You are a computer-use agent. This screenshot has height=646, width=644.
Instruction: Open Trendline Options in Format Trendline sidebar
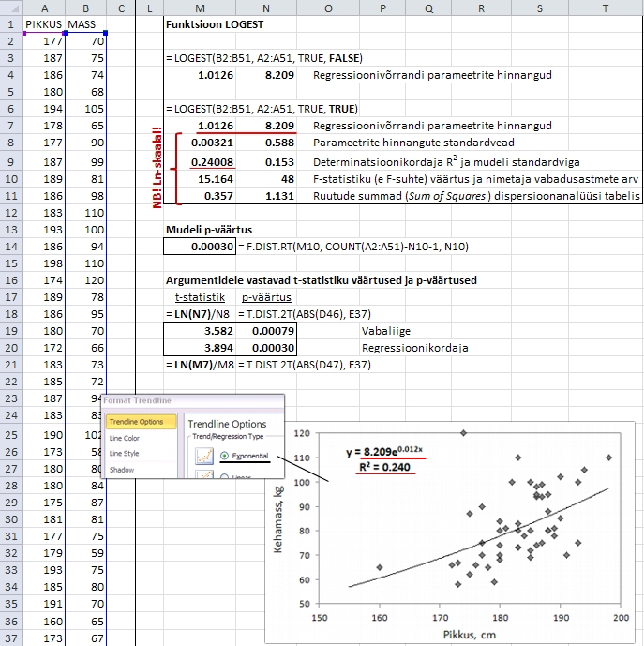[141, 422]
